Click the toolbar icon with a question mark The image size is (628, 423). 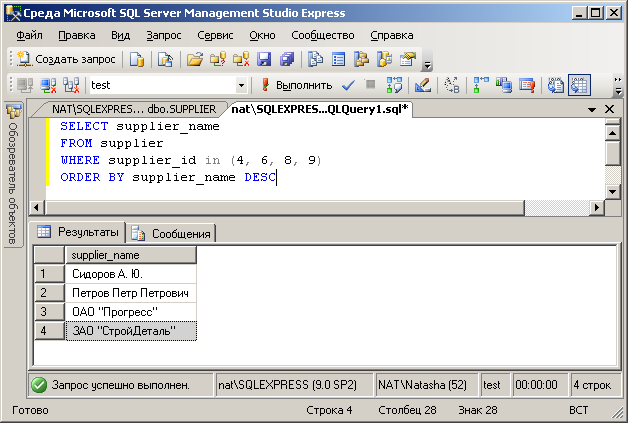click(x=218, y=59)
